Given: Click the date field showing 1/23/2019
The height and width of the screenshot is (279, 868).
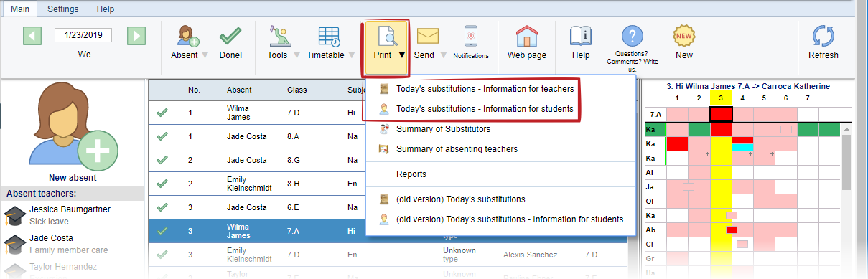Looking at the screenshot, I should click(x=85, y=34).
